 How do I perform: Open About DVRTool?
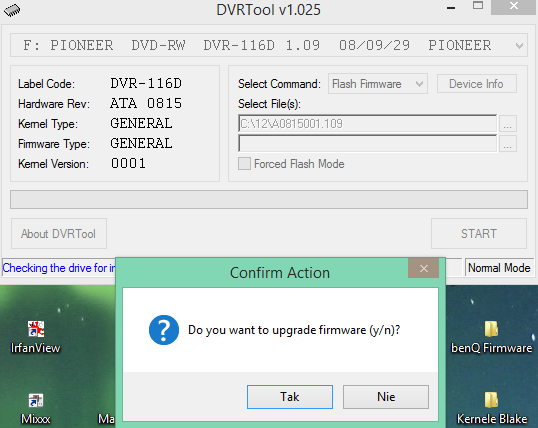[59, 234]
